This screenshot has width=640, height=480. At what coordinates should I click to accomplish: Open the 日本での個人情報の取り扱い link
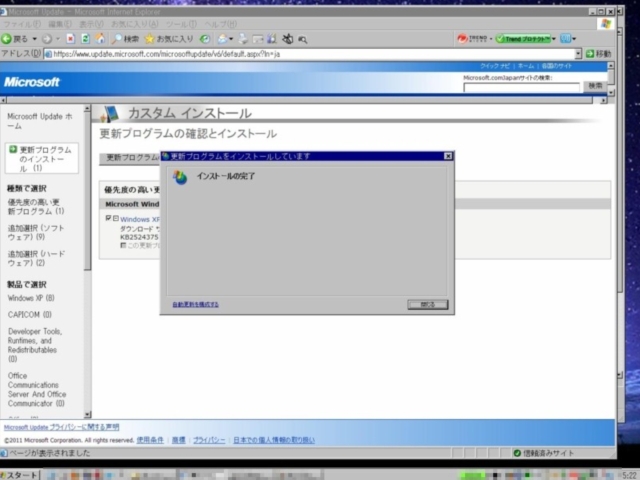tap(274, 440)
